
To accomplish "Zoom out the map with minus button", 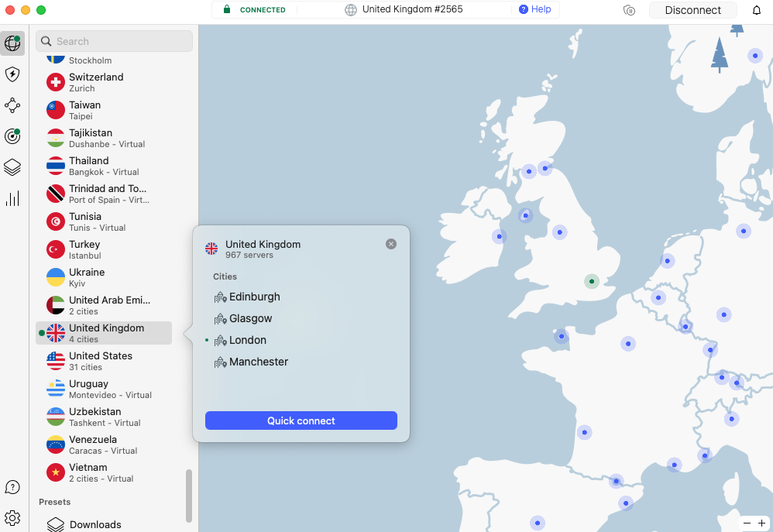I will pyautogui.click(x=747, y=523).
